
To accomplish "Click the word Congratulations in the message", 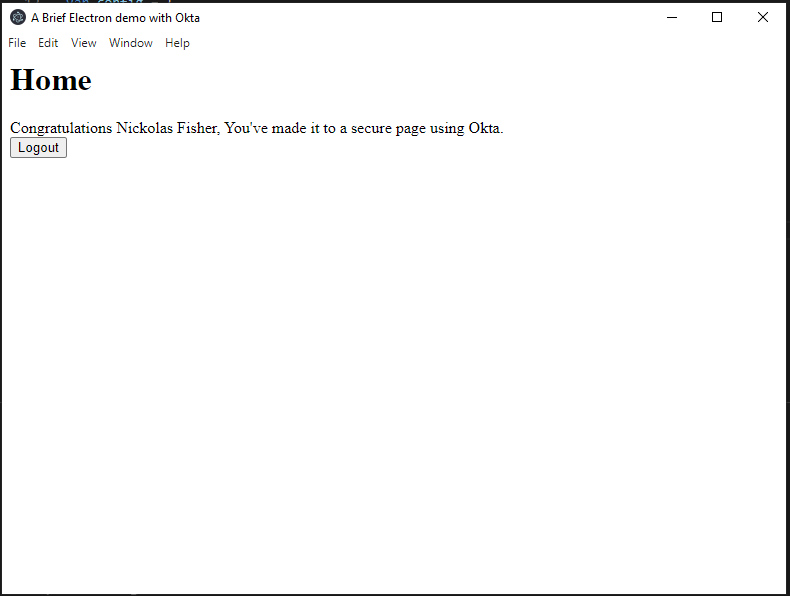I will 61,128.
